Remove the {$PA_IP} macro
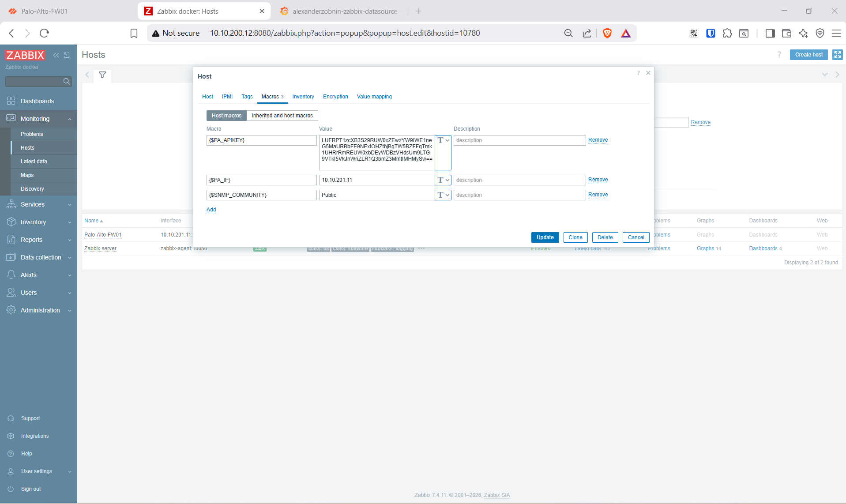This screenshot has width=846, height=504. 598,180
